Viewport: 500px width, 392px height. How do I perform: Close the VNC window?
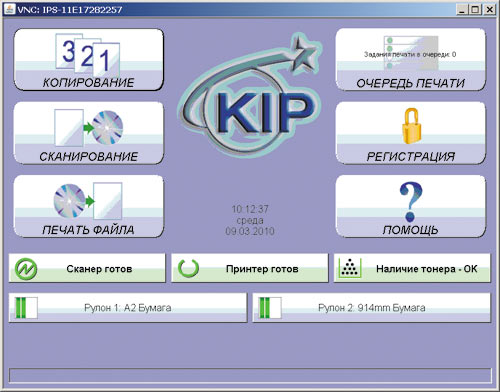coord(489,9)
